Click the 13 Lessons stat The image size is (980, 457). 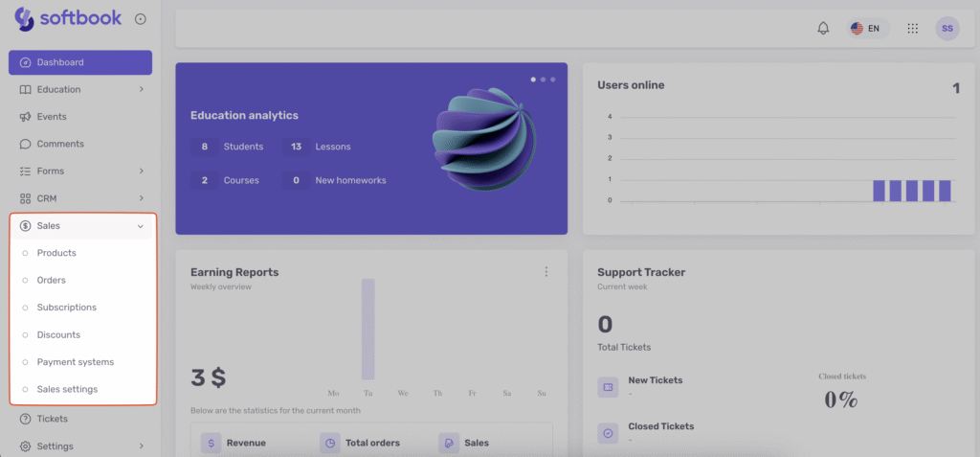316,147
